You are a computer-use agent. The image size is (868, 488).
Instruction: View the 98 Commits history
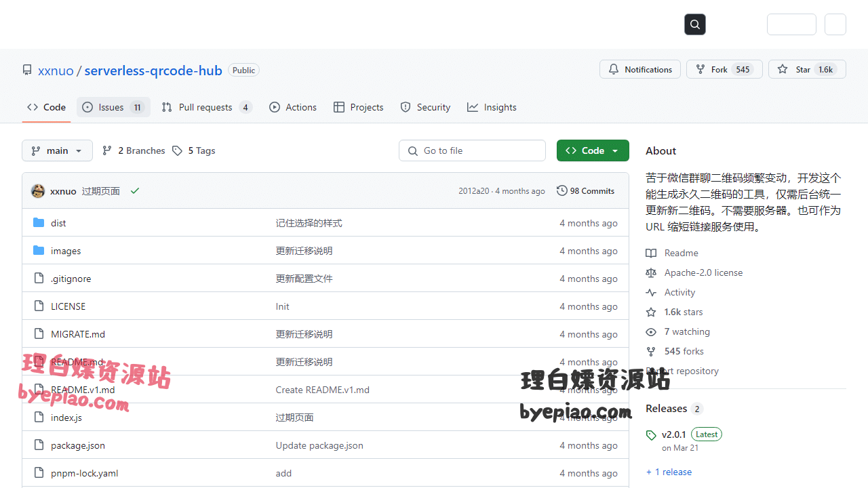[x=585, y=191]
